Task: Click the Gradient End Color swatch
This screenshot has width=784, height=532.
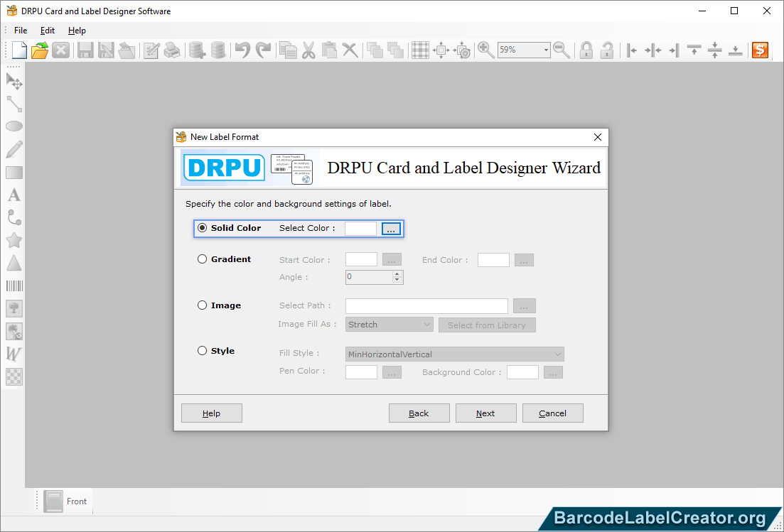Action: point(493,260)
